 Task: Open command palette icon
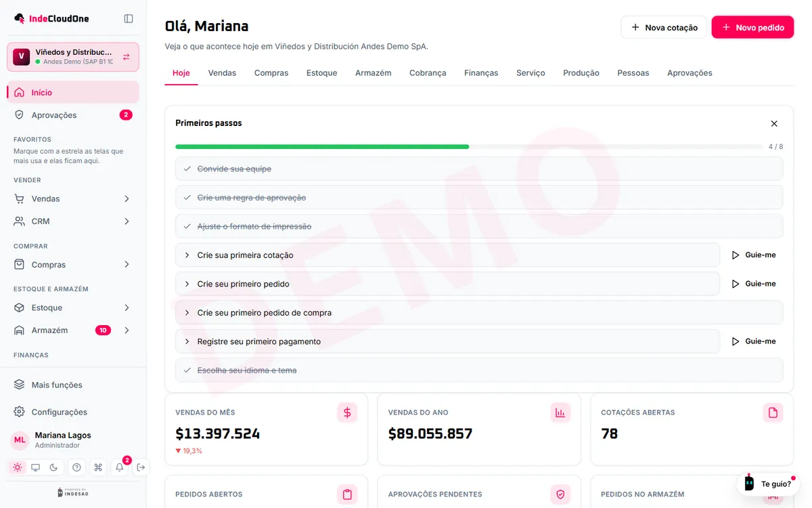pyautogui.click(x=98, y=467)
